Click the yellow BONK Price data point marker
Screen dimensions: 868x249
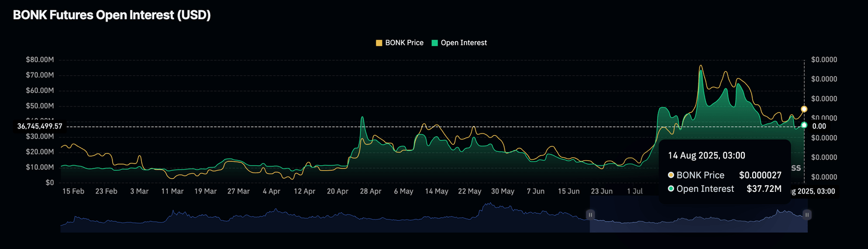[804, 109]
